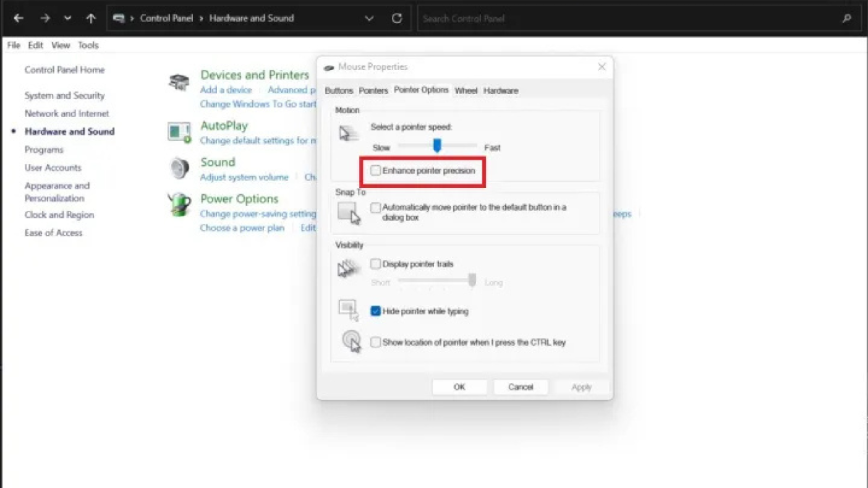This screenshot has width=868, height=488.
Task: Click the Snap To pointer icon
Action: point(348,213)
